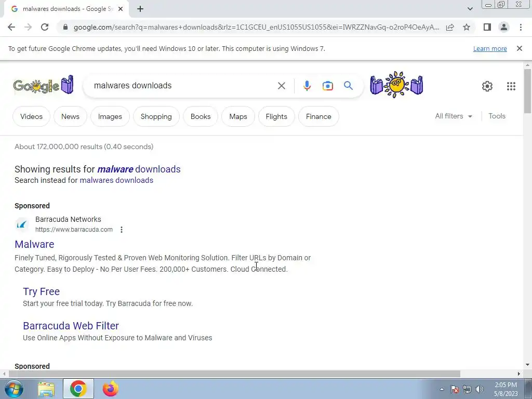This screenshot has height=399, width=532.
Task: Click the Barracuda Networks favicon
Action: pos(22,224)
